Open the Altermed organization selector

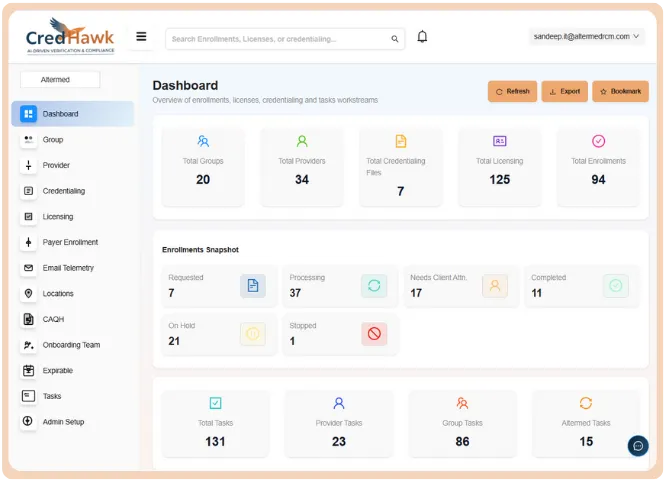[x=60, y=79]
